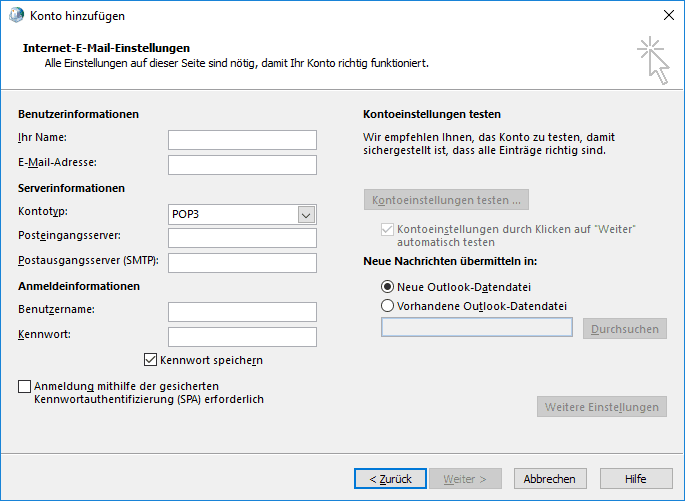The width and height of the screenshot is (685, 501).
Task: Open Hilfe via the Hilfe button
Action: point(635,479)
